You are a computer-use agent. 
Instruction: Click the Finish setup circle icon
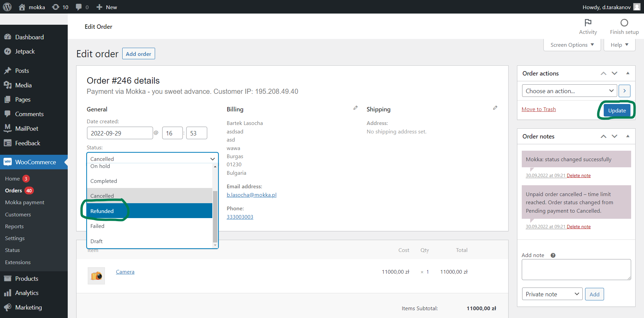624,23
